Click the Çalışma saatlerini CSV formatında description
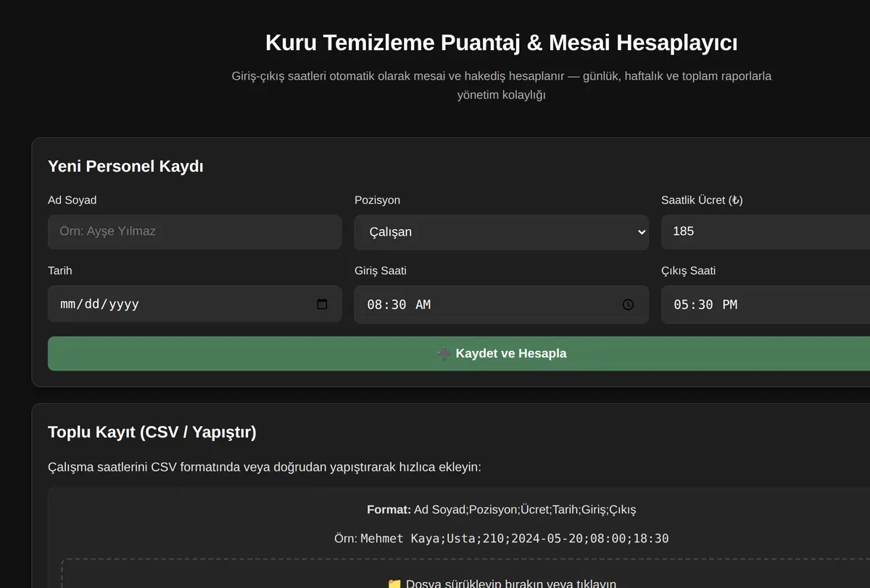Image resolution: width=870 pixels, height=588 pixels. 265,467
